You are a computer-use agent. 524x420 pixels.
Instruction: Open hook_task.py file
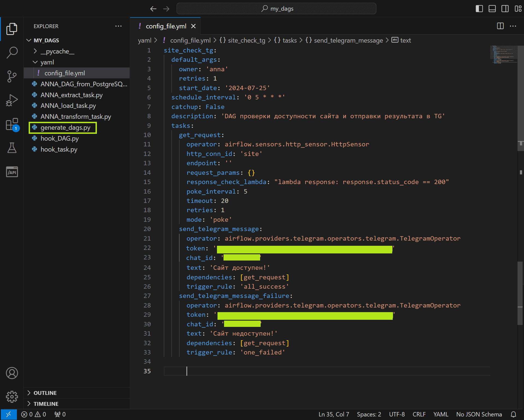coord(77,149)
